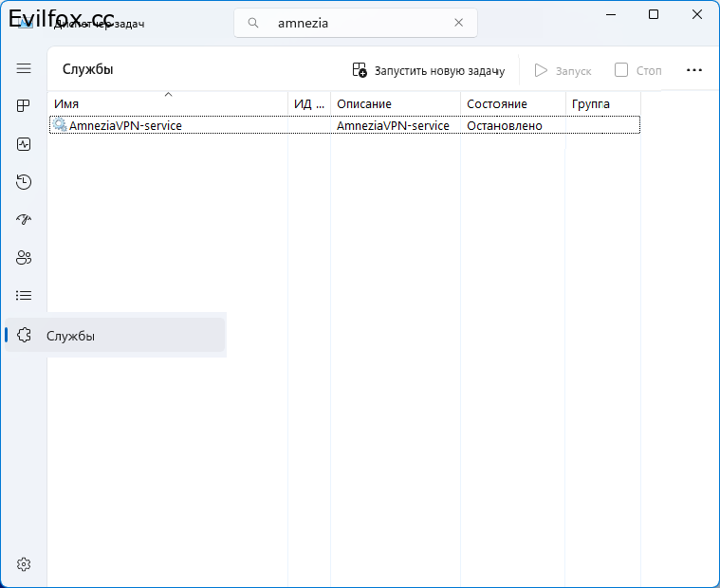This screenshot has width=720, height=588.
Task: Open the Startup apps page icon
Action: pos(24,220)
